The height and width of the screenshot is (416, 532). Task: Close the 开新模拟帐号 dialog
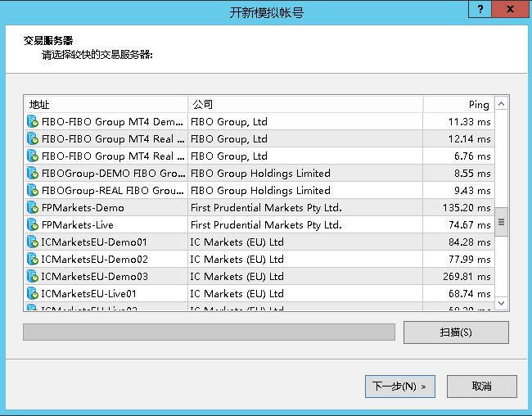coord(510,9)
